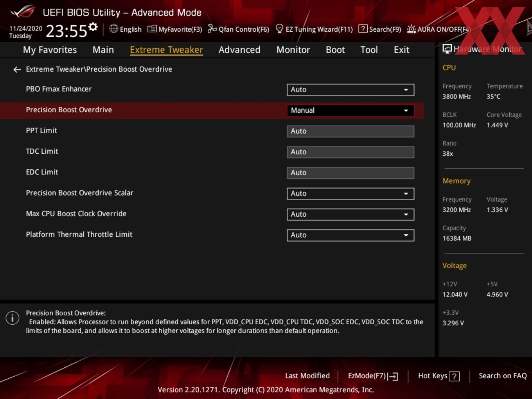Viewport: 532px width, 399px height.
Task: Click Platform Thermal Throttle Limit label
Action: (79, 234)
